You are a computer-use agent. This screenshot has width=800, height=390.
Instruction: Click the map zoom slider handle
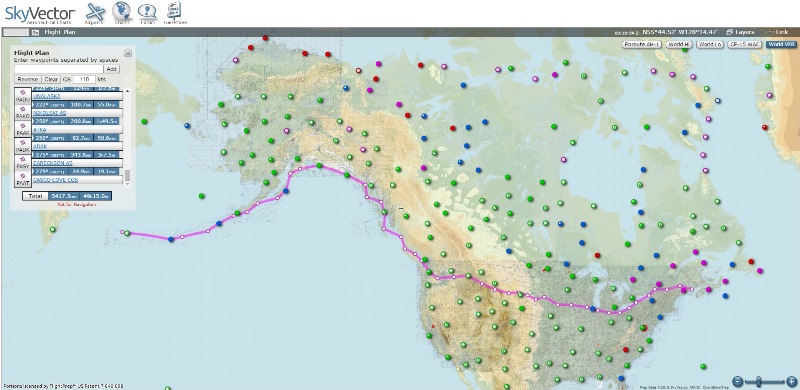click(x=759, y=381)
